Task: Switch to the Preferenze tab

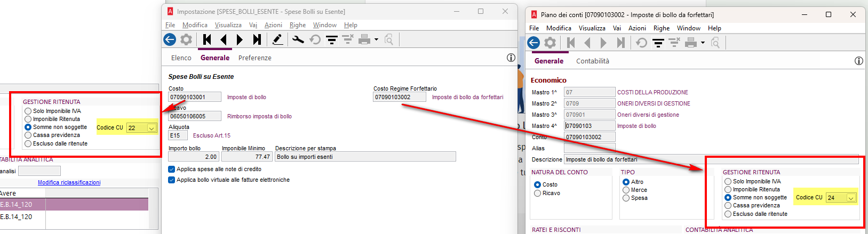Action: tap(254, 58)
